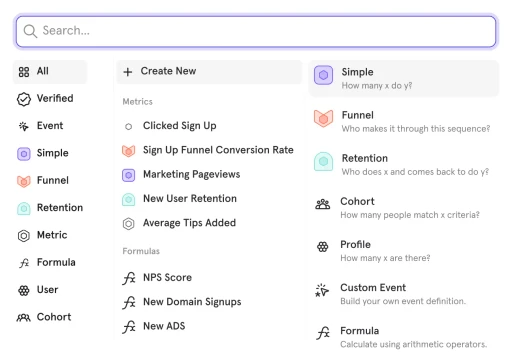Click funnel icon beside Sign Up Funnel Conversion Rate
The image size is (512, 363).
[x=128, y=151]
